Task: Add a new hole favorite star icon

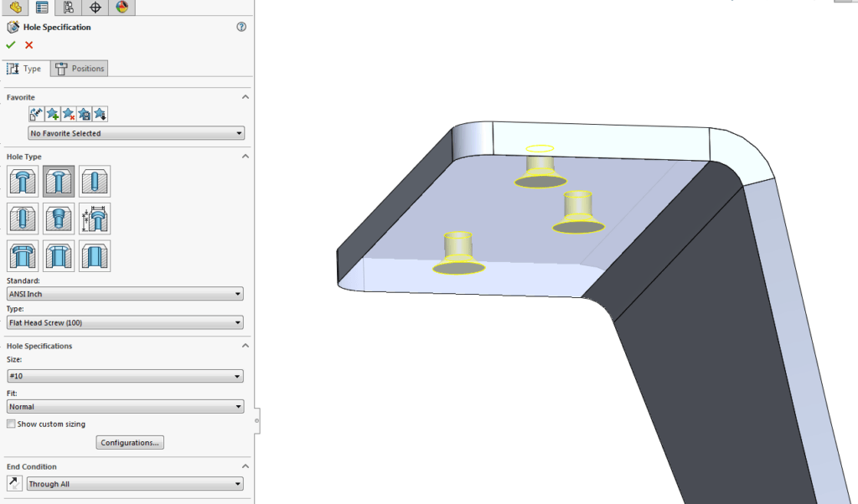Action: coord(52,113)
